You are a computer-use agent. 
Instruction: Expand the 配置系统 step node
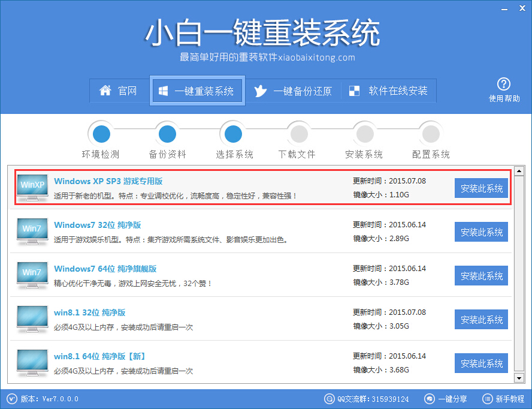[x=430, y=133]
